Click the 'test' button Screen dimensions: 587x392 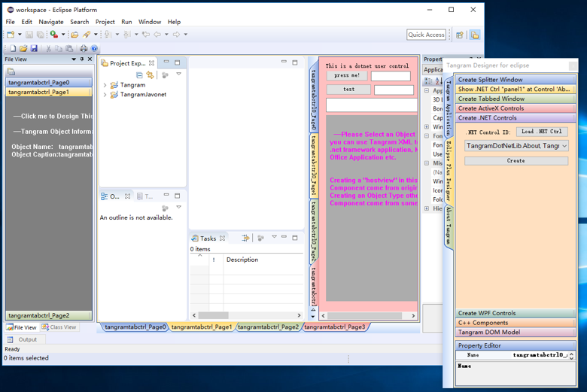point(348,90)
